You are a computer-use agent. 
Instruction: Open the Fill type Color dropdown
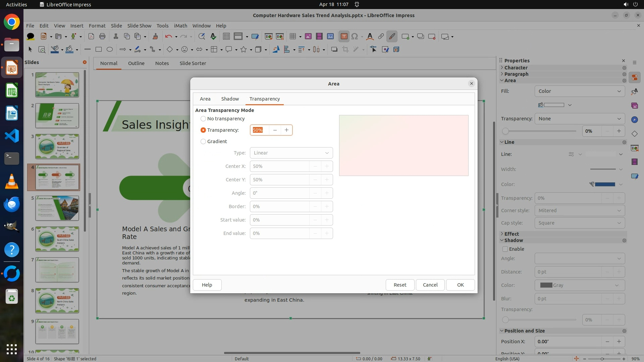(x=580, y=91)
